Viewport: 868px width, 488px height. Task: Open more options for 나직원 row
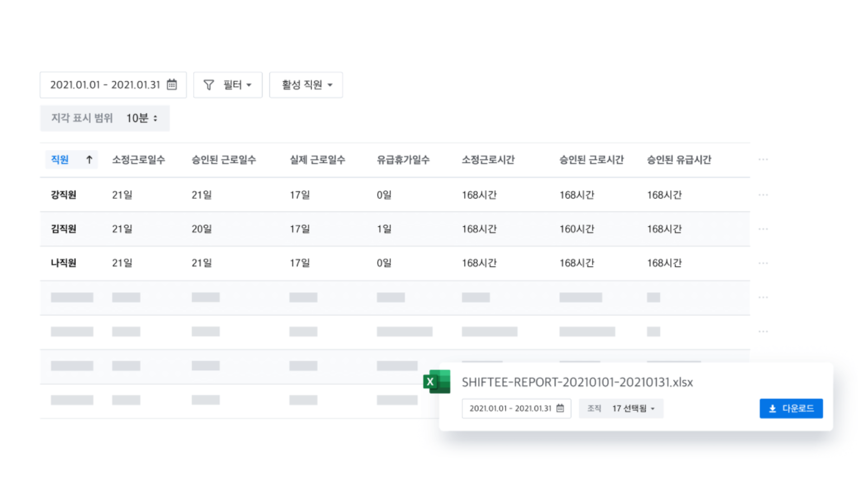point(763,263)
